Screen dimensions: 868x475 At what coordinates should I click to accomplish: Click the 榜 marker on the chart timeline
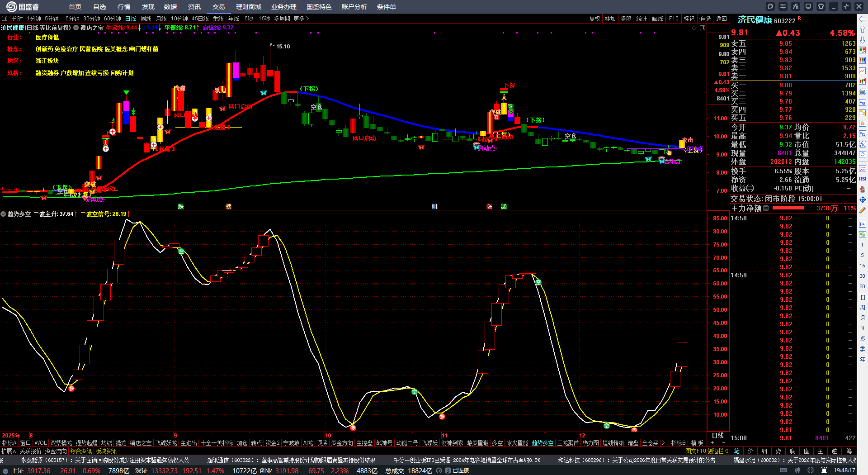point(229,207)
